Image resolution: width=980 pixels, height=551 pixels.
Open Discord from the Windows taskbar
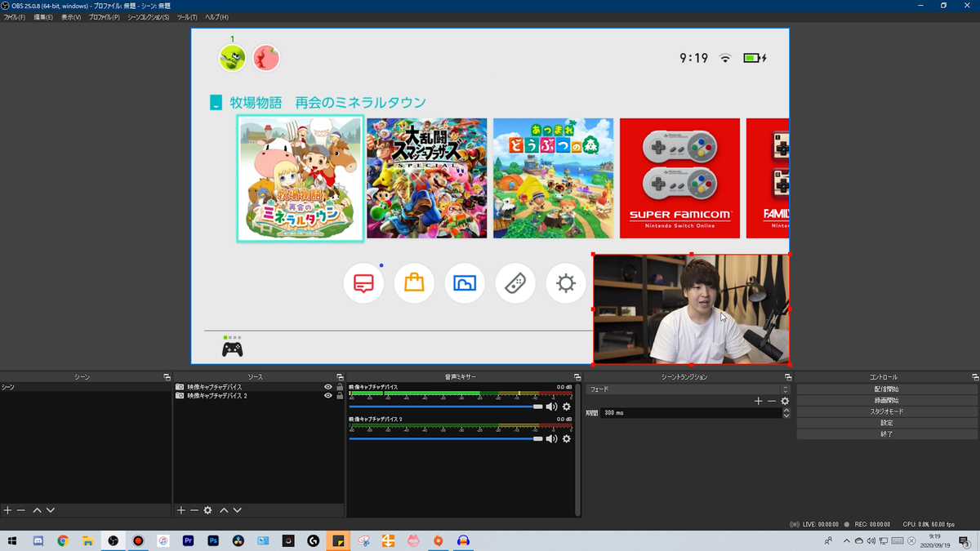coord(38,540)
